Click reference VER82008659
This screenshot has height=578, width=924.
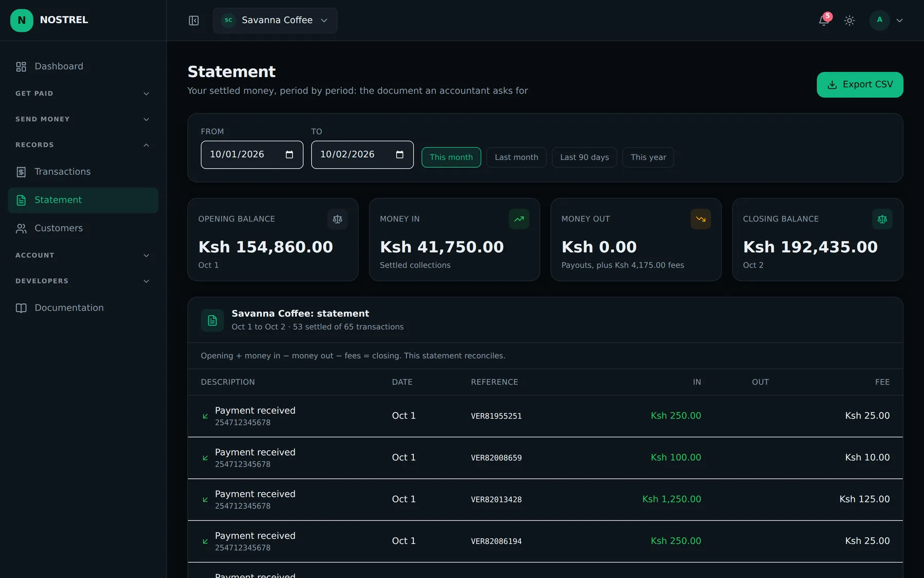pos(496,458)
